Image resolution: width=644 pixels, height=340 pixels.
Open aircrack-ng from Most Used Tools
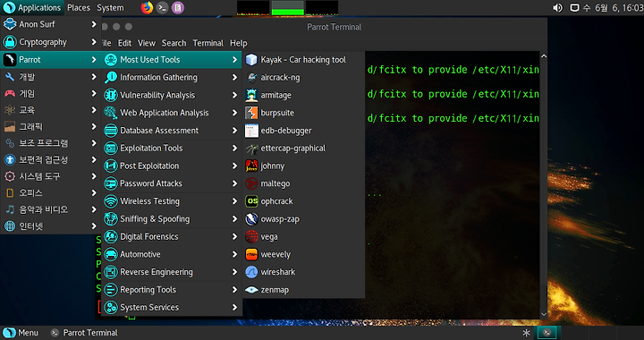(x=304, y=77)
